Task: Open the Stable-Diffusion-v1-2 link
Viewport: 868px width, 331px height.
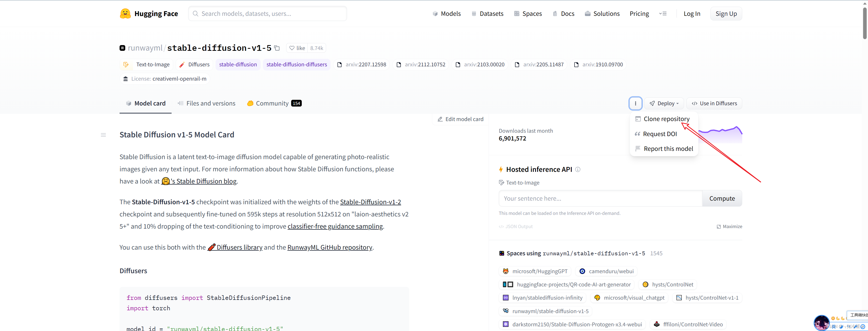Action: (370, 202)
